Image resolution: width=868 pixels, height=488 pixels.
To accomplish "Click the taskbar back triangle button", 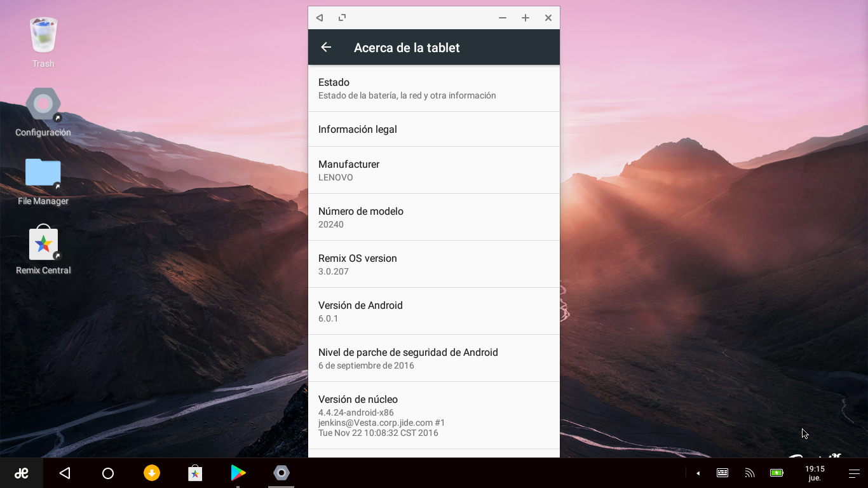I will click(65, 473).
